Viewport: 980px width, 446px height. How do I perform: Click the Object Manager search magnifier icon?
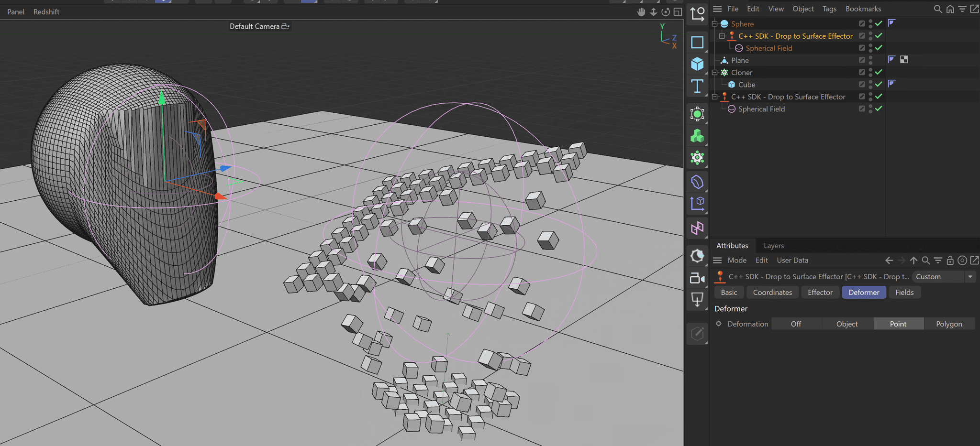(x=938, y=9)
